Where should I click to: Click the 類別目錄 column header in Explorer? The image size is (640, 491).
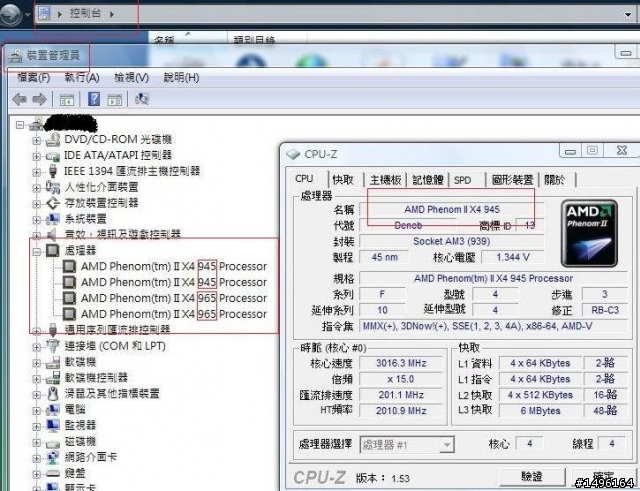point(254,40)
